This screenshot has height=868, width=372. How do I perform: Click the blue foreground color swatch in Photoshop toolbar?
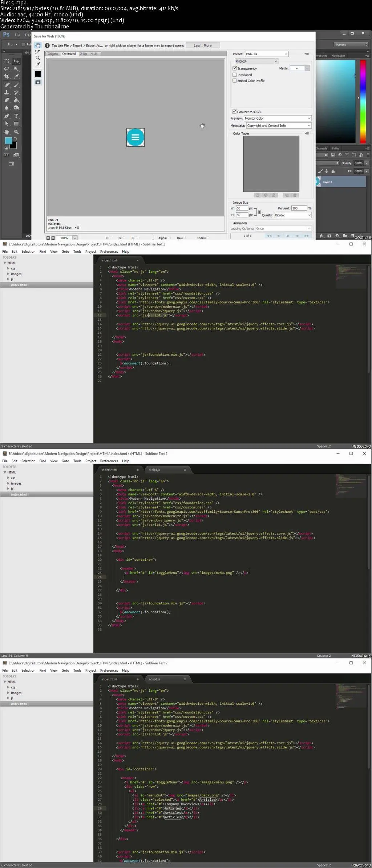[8, 141]
